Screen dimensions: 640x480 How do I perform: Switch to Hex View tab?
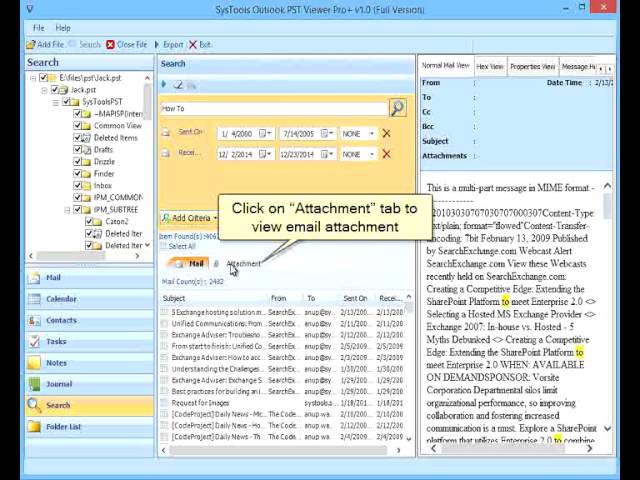(x=490, y=67)
